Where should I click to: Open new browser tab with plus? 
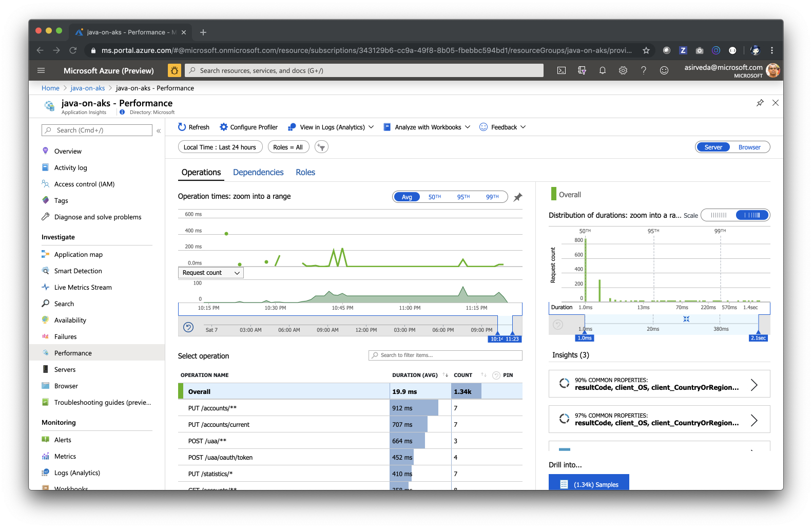tap(203, 32)
